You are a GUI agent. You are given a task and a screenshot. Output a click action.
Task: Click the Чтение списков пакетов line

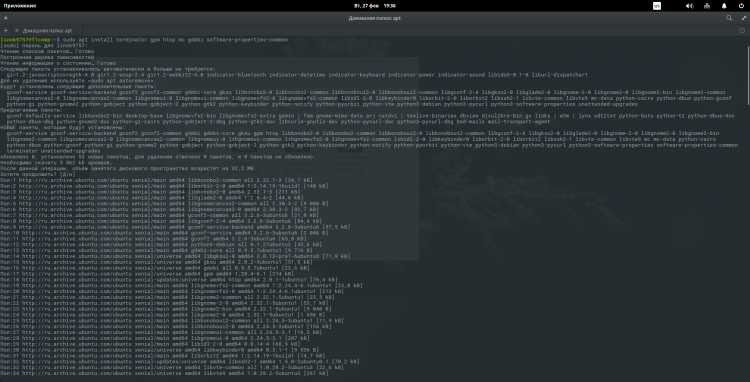click(47, 51)
